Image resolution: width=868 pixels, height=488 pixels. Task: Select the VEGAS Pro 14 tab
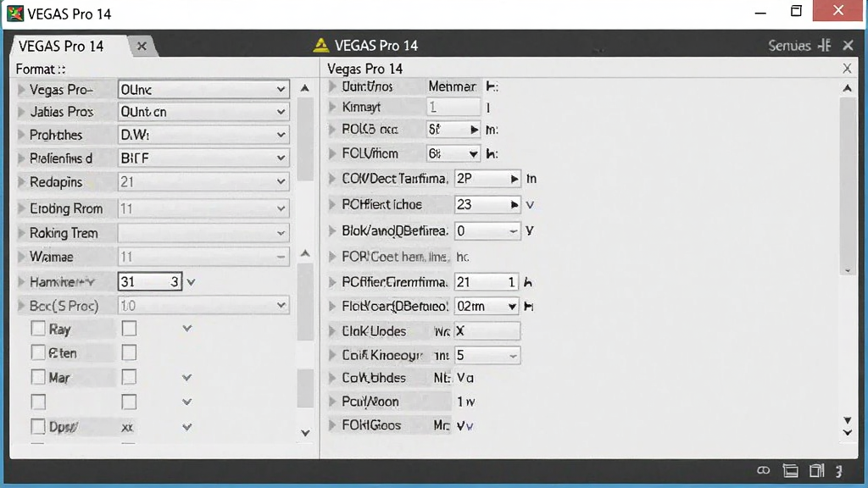coord(61,46)
